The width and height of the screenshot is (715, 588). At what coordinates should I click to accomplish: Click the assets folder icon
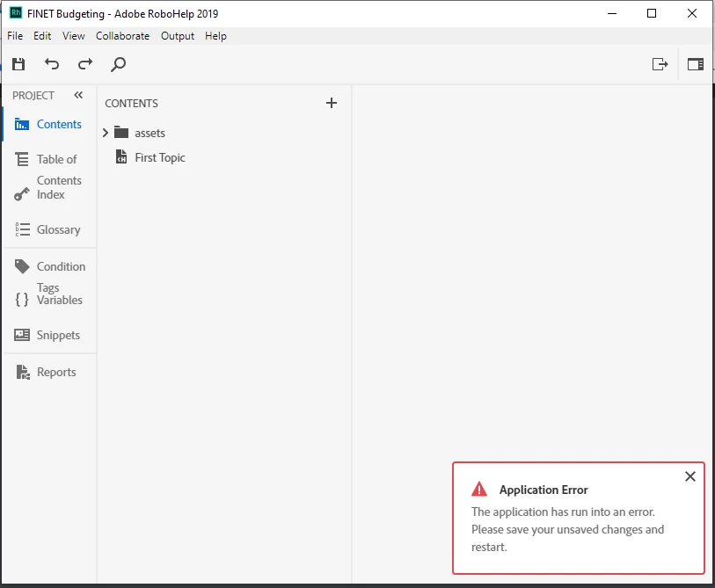(x=121, y=132)
